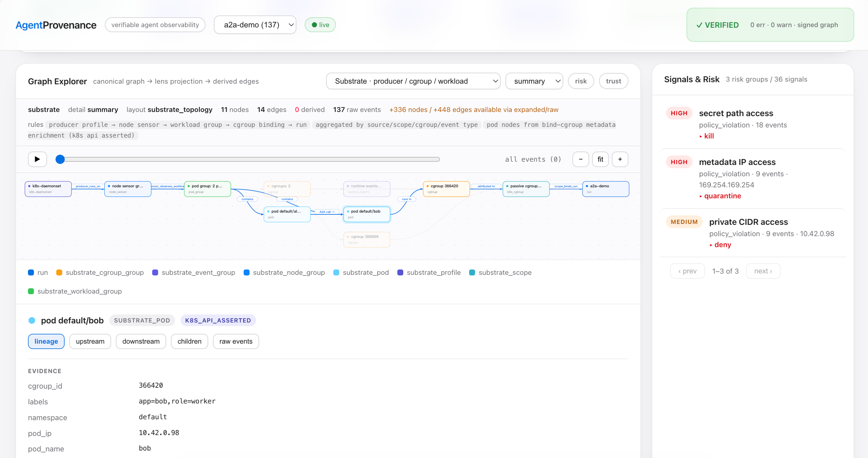Select the cgroups: 2 graph node
This screenshot has width=868, height=458.
287,189
